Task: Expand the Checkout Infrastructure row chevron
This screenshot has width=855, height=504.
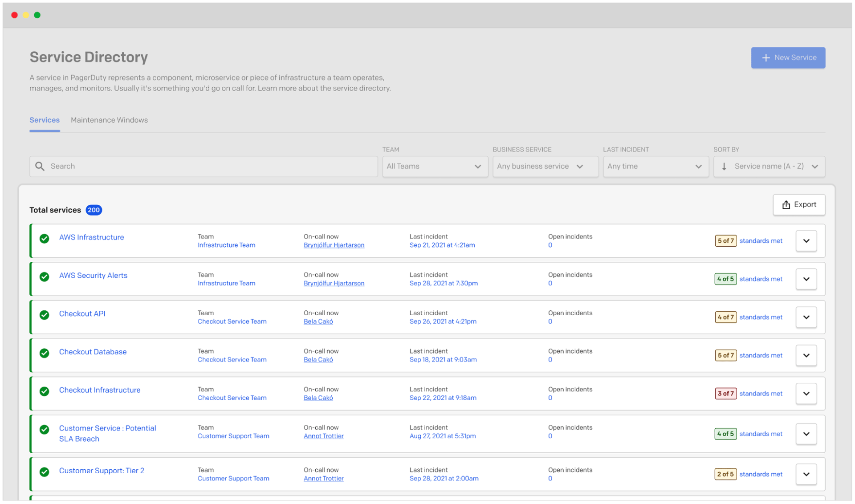Action: tap(806, 393)
